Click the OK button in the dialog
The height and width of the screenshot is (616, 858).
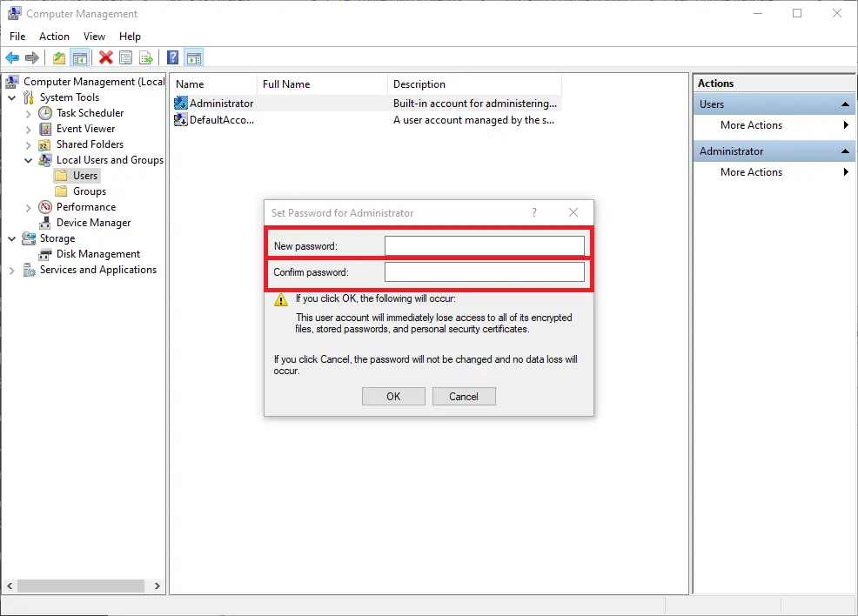393,396
